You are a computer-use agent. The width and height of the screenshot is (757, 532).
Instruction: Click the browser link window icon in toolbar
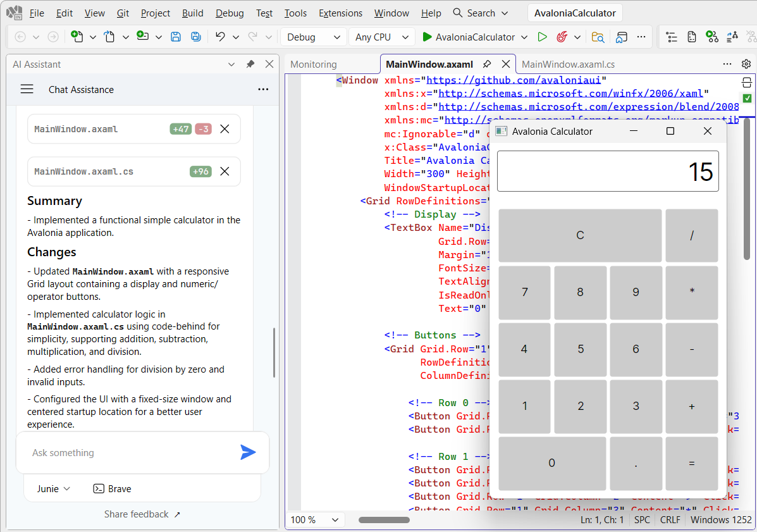(621, 37)
